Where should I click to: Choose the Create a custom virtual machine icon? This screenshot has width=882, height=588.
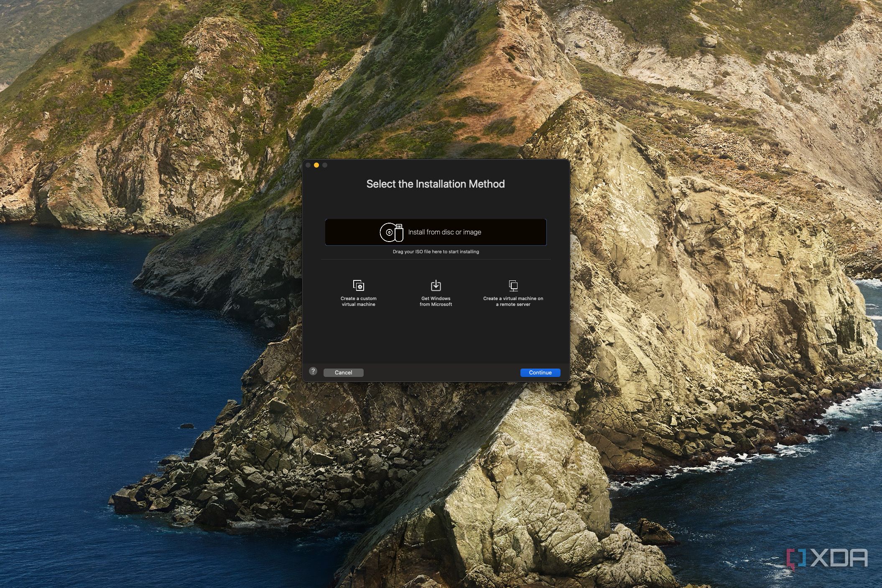[358, 285]
